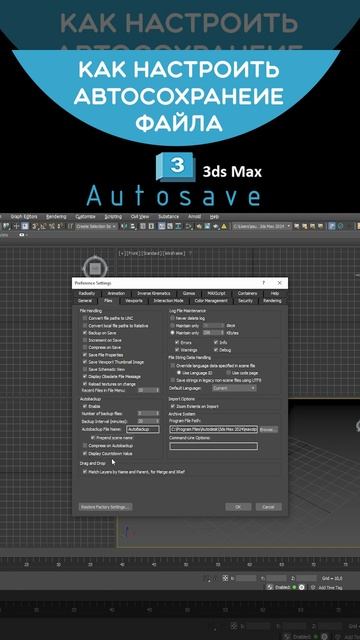This screenshot has height=640, width=360.
Task: Switch to the General preferences tab
Action: [x=84, y=301]
